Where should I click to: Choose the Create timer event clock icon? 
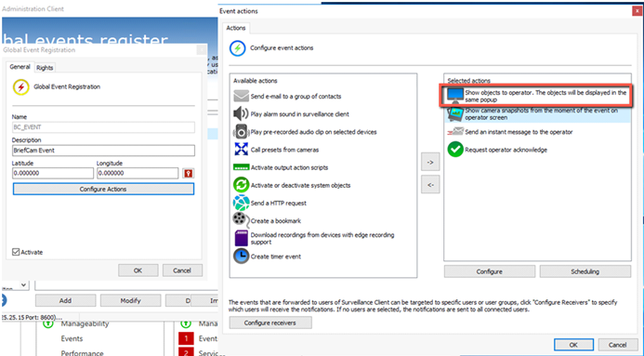click(241, 257)
